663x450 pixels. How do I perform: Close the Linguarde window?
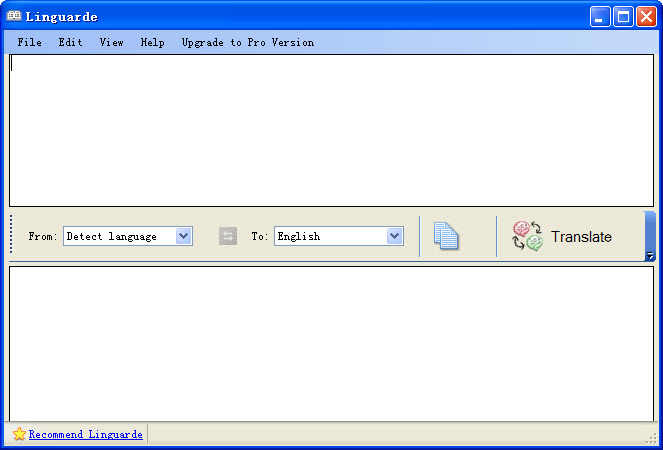click(x=647, y=17)
